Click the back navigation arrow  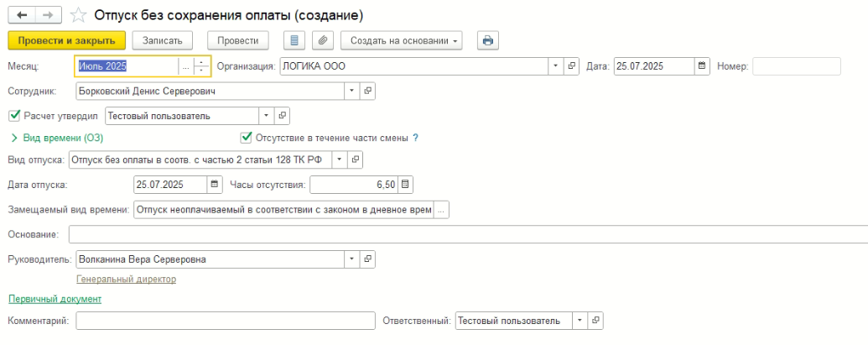[x=21, y=14]
